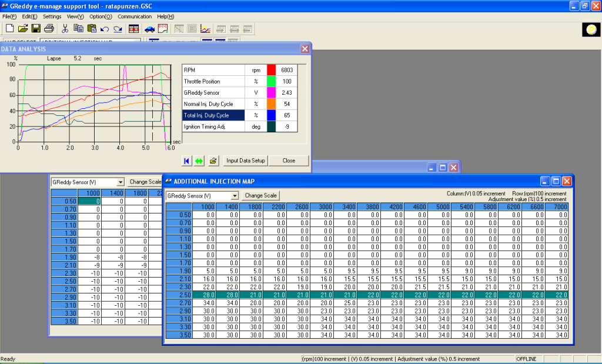Click the line graph toolbar icon
The width and height of the screenshot is (602, 364).
[205, 29]
